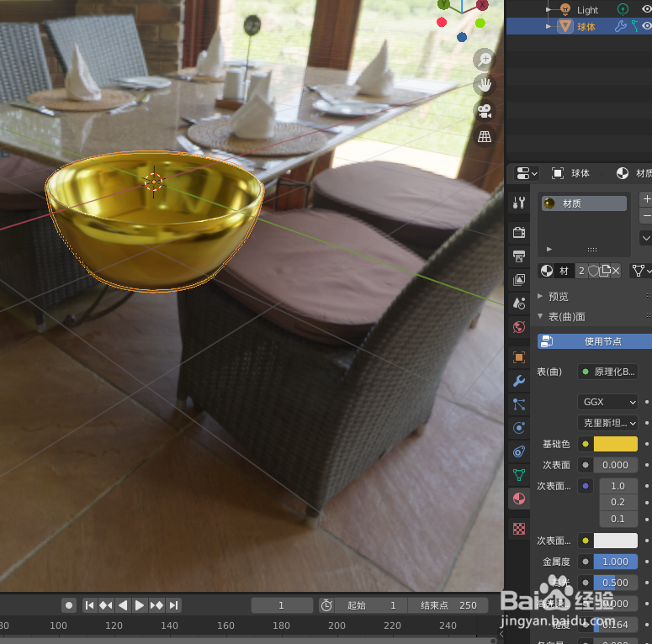Image resolution: width=652 pixels, height=644 pixels.
Task: Open the Scene properties tab
Action: 519,304
